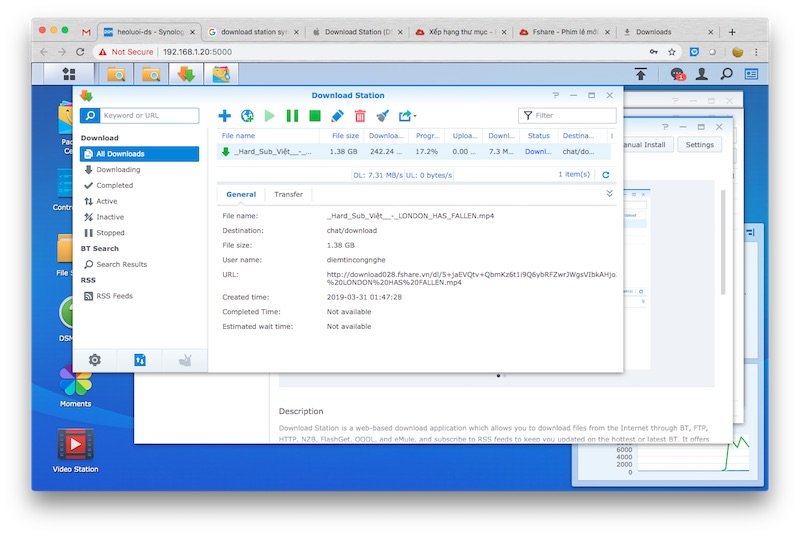Open the Video Station desktop icon
Image resolution: width=800 pixels, height=536 pixels.
tap(75, 450)
